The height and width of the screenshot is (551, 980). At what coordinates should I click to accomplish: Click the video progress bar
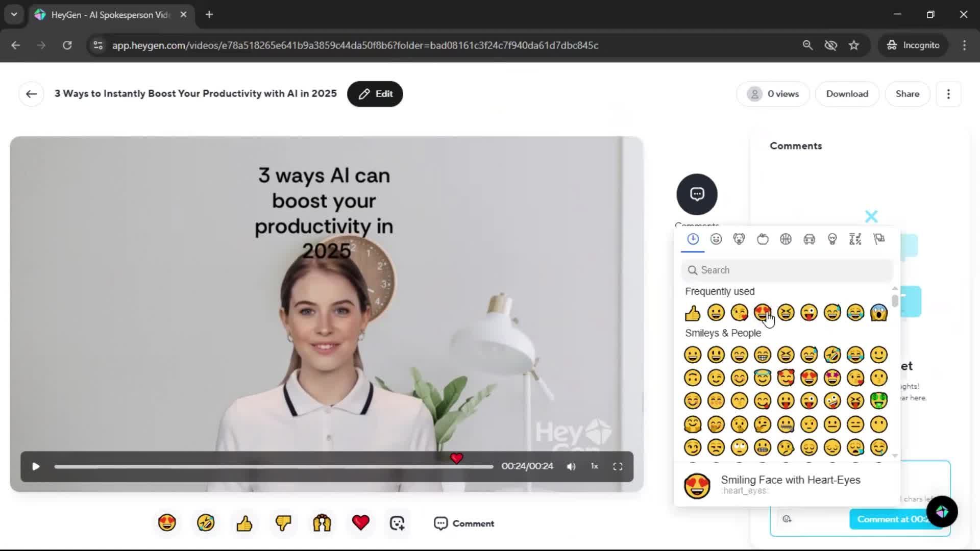(273, 467)
